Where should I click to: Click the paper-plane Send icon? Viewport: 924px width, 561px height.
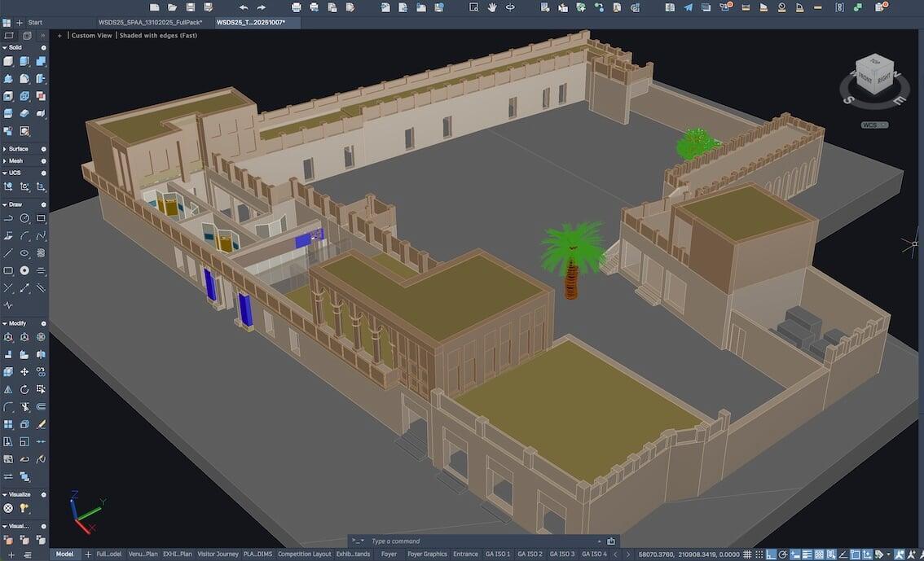(688, 7)
